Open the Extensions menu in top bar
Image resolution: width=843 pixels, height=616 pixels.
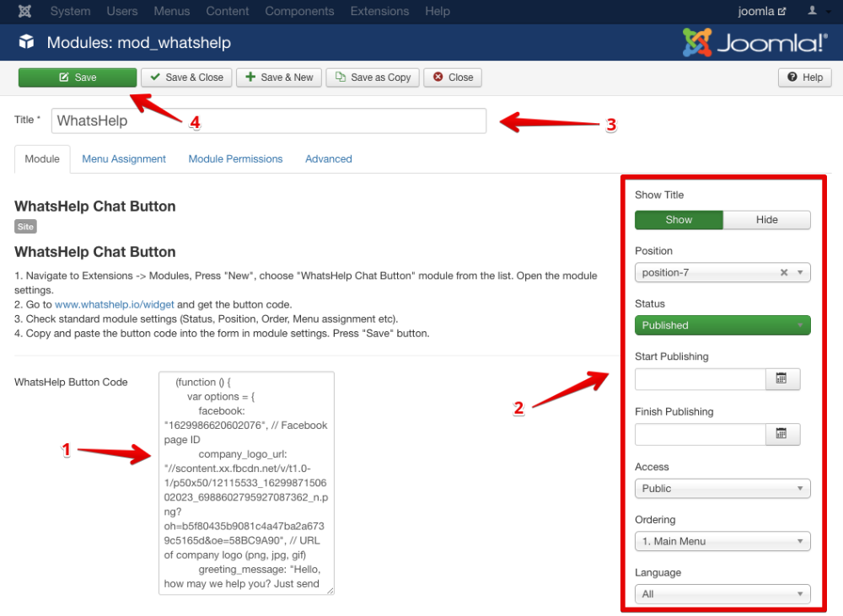[x=379, y=12]
